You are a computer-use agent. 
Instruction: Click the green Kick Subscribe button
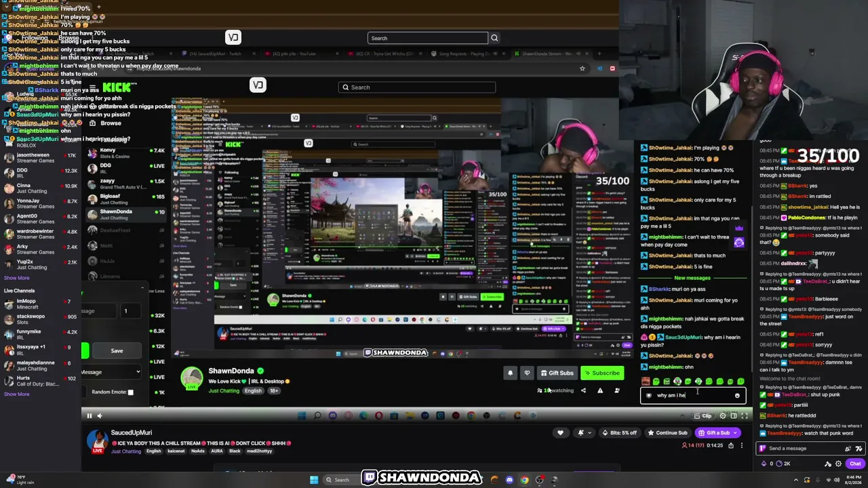[x=601, y=373]
